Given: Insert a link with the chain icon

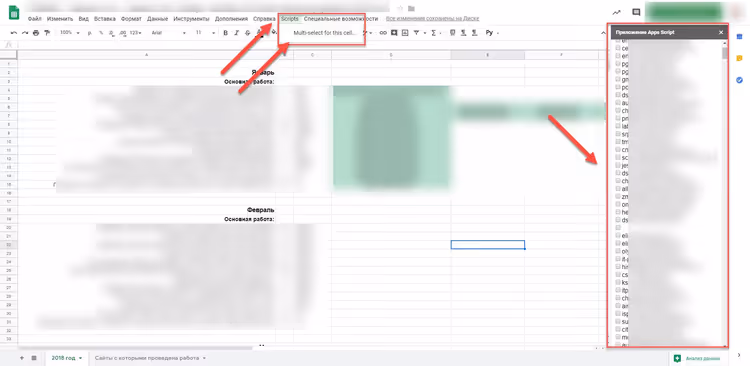Looking at the screenshot, I should (383, 33).
